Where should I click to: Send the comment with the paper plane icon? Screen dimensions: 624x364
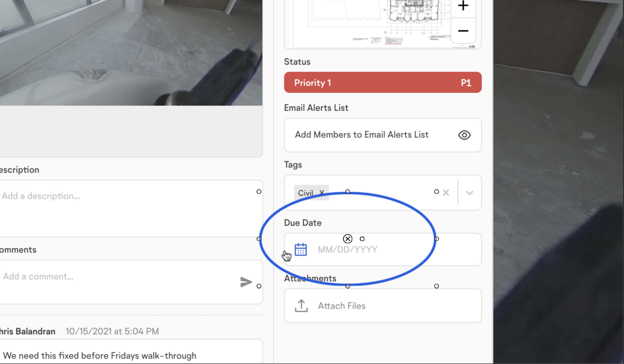[247, 281]
